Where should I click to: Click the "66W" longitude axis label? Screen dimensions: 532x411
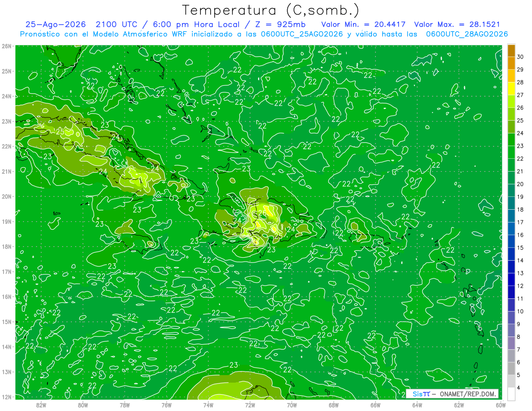[x=376, y=405]
